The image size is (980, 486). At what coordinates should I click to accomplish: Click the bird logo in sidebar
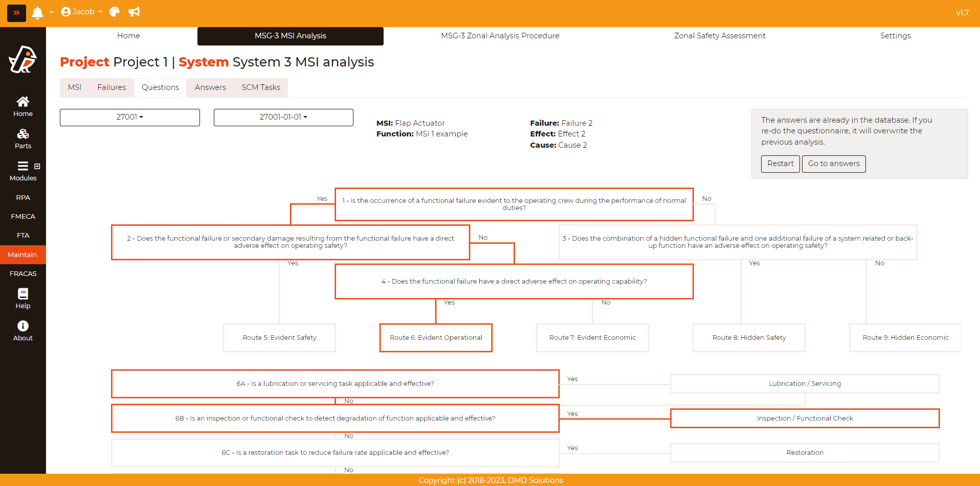tap(23, 60)
